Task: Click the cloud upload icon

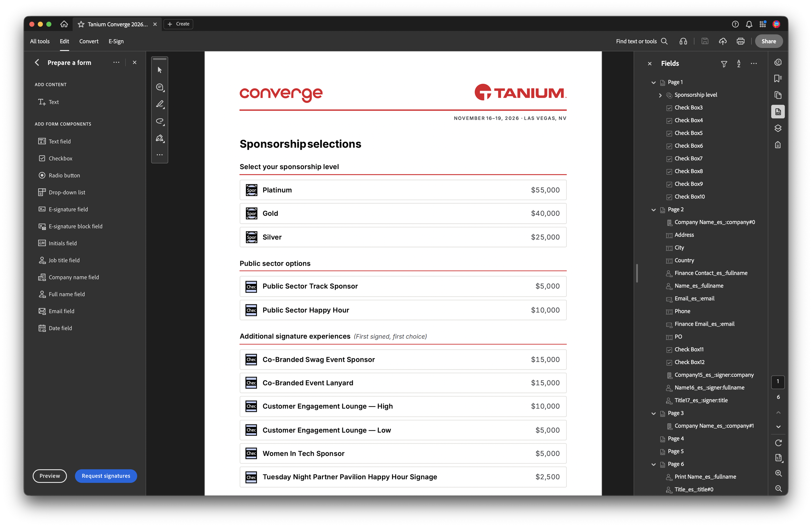Action: click(x=723, y=41)
